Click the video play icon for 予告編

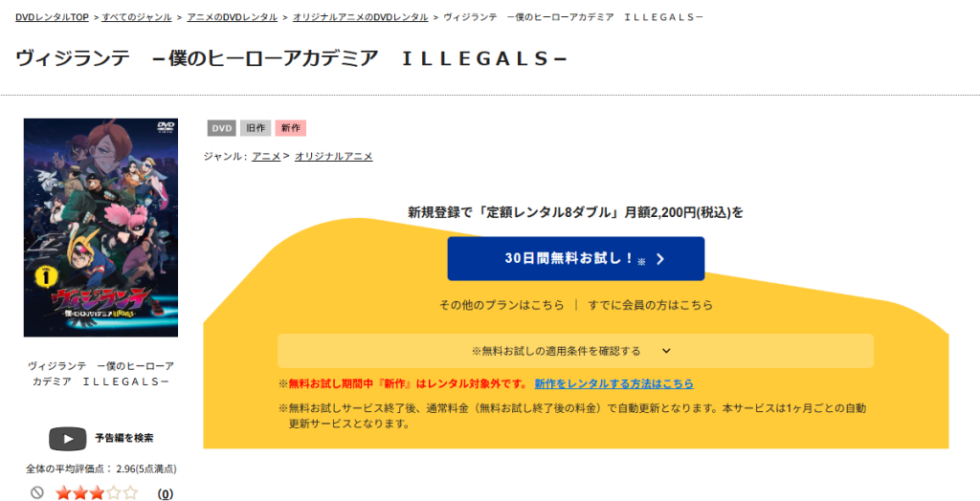point(68,439)
